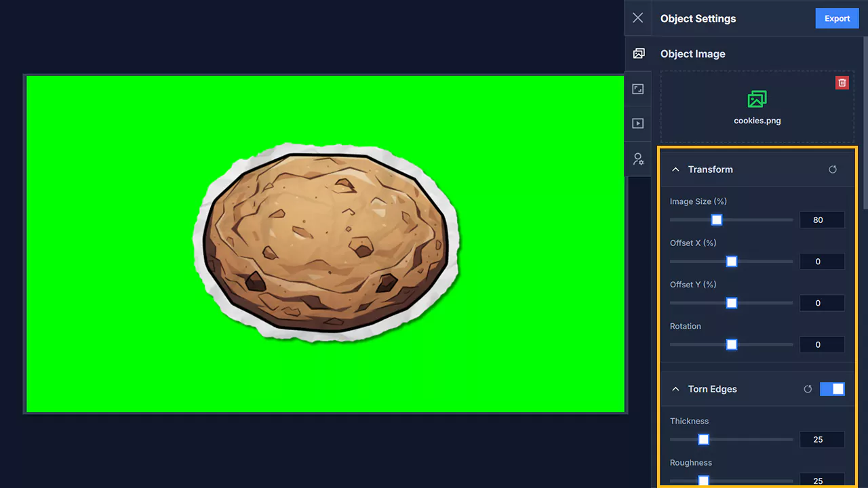Click the Rotation value field
Viewport: 868px width, 488px height.
tap(822, 344)
